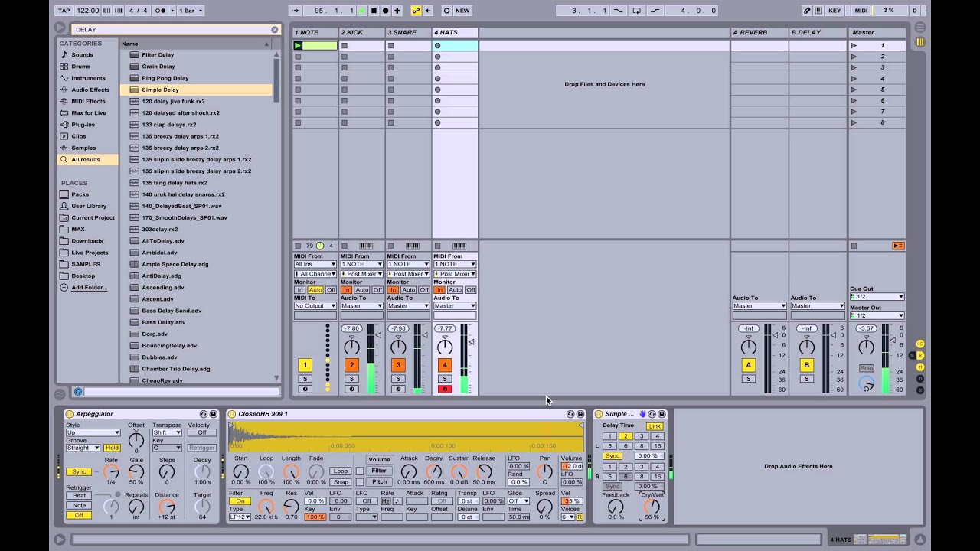Select Max for Live category

point(89,112)
